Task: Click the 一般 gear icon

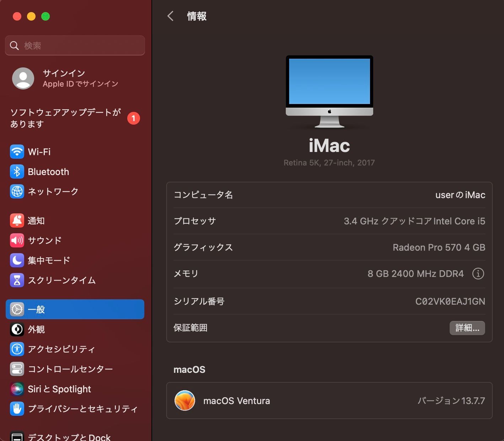Action: tap(17, 309)
